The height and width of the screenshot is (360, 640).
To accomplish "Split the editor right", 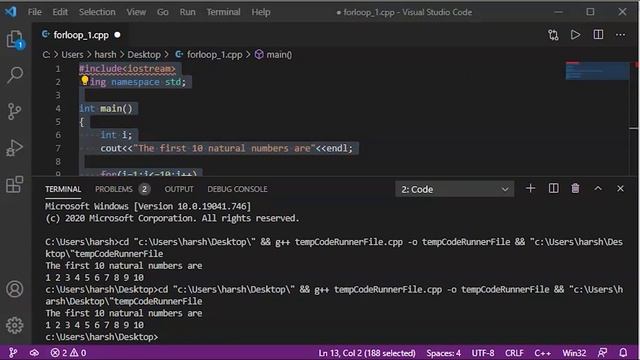I will (598, 35).
